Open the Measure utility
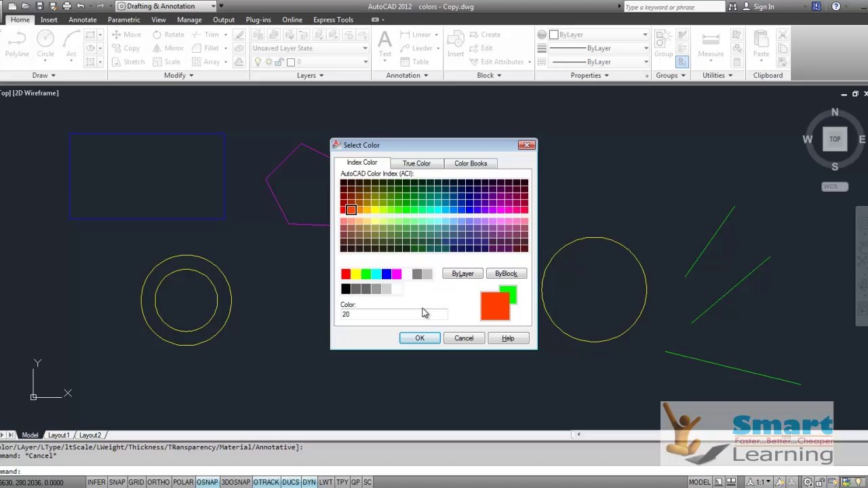Screen dimensions: 868x488 click(711, 45)
